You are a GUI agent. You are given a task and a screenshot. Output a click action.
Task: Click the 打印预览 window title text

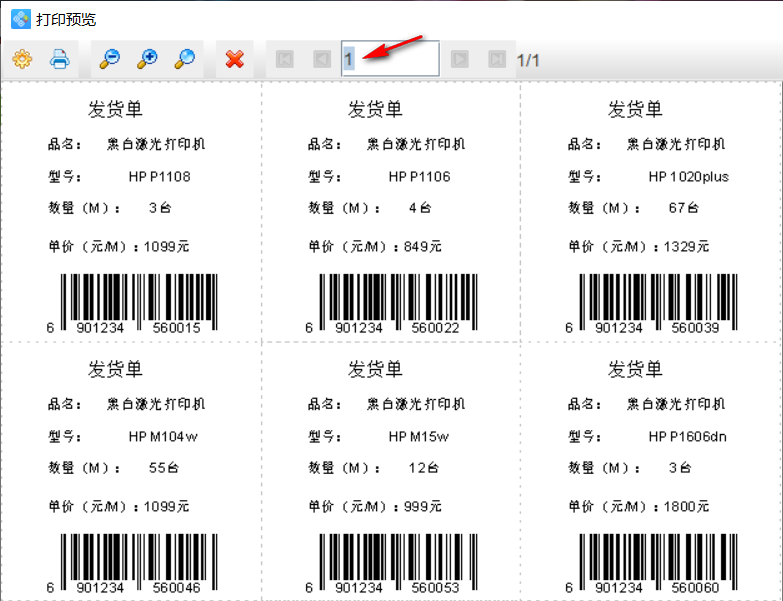tap(65, 19)
